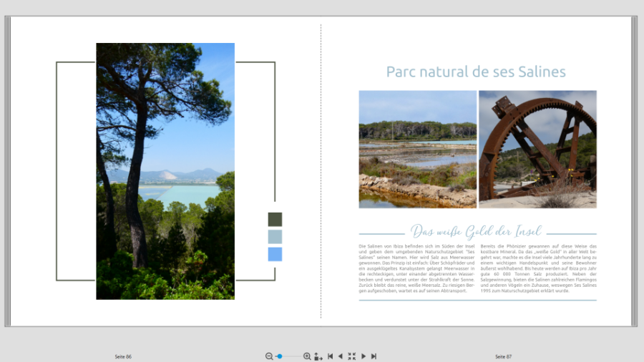The height and width of the screenshot is (362, 644).
Task: Select the pale gray-blue color square
Action: point(275,237)
